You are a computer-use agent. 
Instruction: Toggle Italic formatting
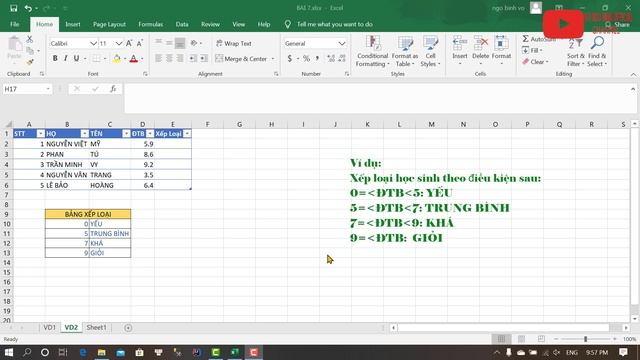(65, 59)
